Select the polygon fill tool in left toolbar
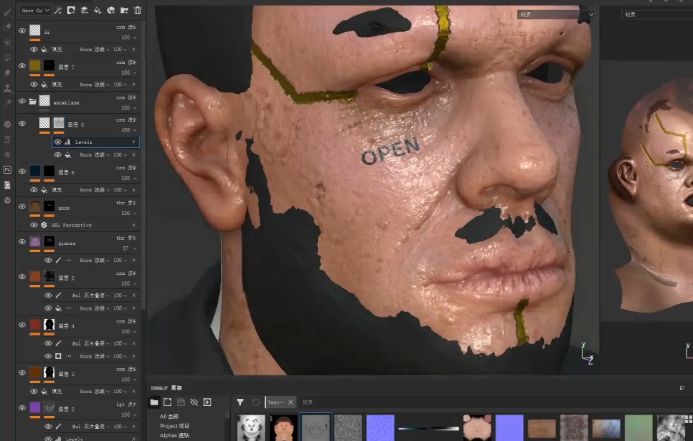 click(x=7, y=57)
